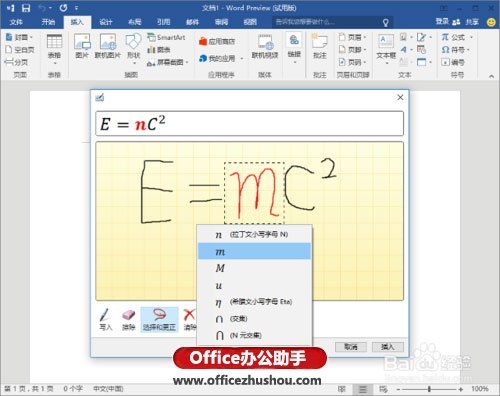Screen dimensions: 500x396
Task: Choose the ∩ intersection (交集) suggestion
Action: (x=254, y=319)
